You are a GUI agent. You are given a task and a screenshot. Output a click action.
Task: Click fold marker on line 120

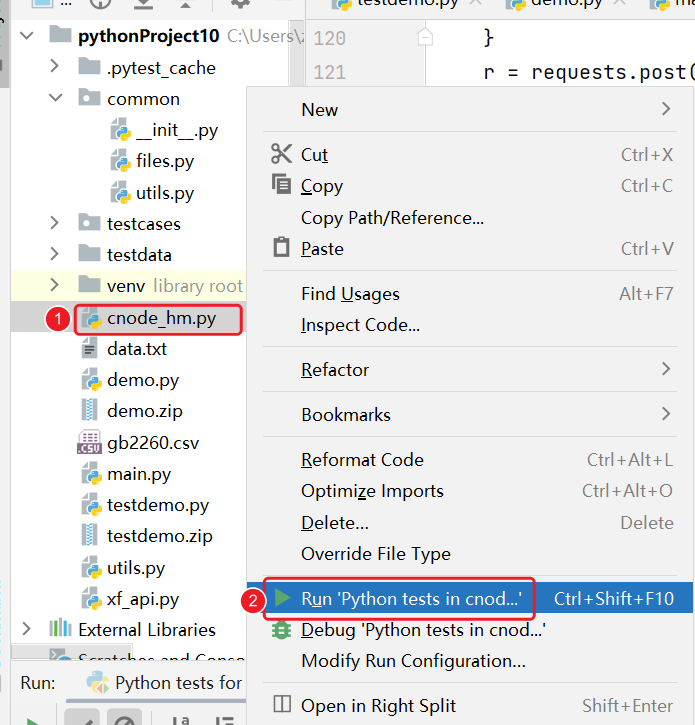point(425,37)
